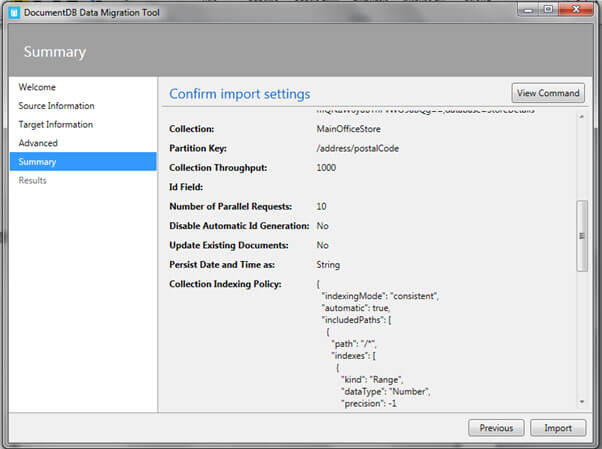Screen dimensions: 602x449
Task: Go to Source Information step
Action: tap(56, 106)
